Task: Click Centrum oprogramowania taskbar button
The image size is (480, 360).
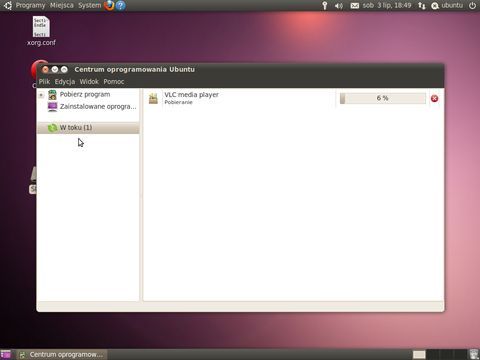Action: 61,354
